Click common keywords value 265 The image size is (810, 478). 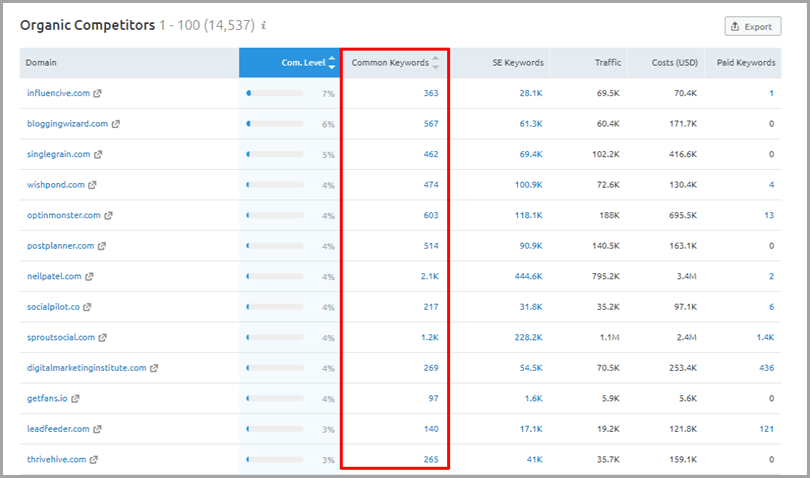(431, 459)
